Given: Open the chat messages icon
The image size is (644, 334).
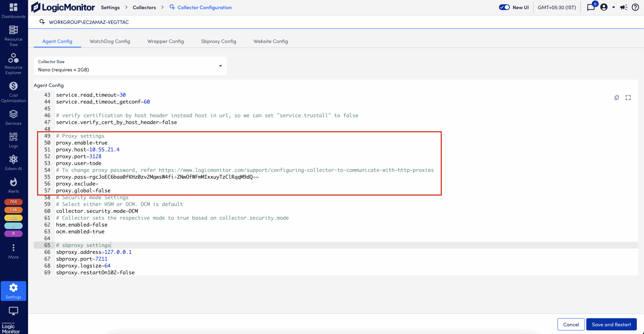Looking at the screenshot, I should (x=591, y=7).
